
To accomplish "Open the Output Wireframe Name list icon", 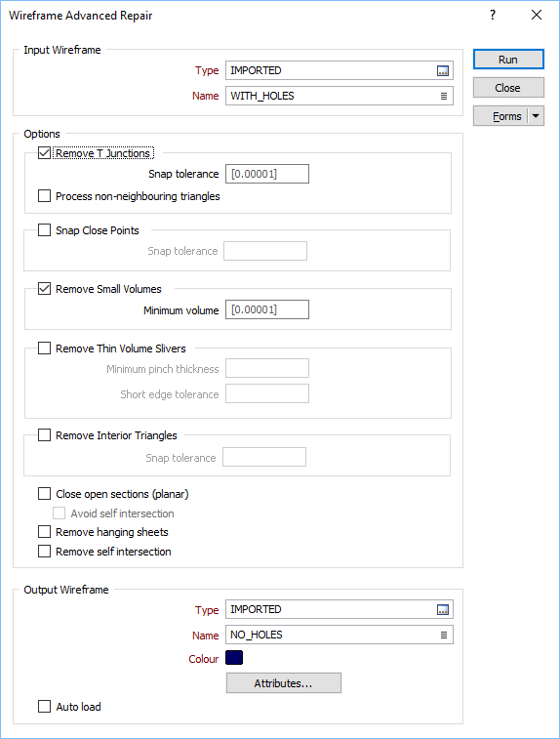I will tap(444, 636).
